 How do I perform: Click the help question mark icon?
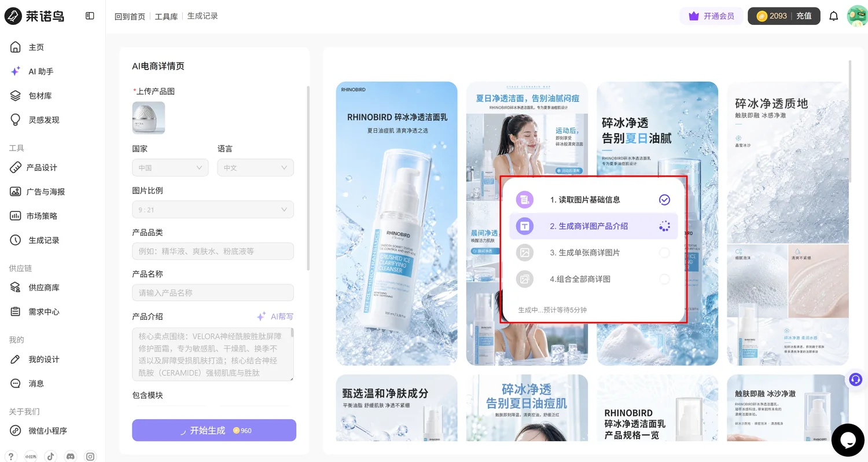click(x=10, y=456)
